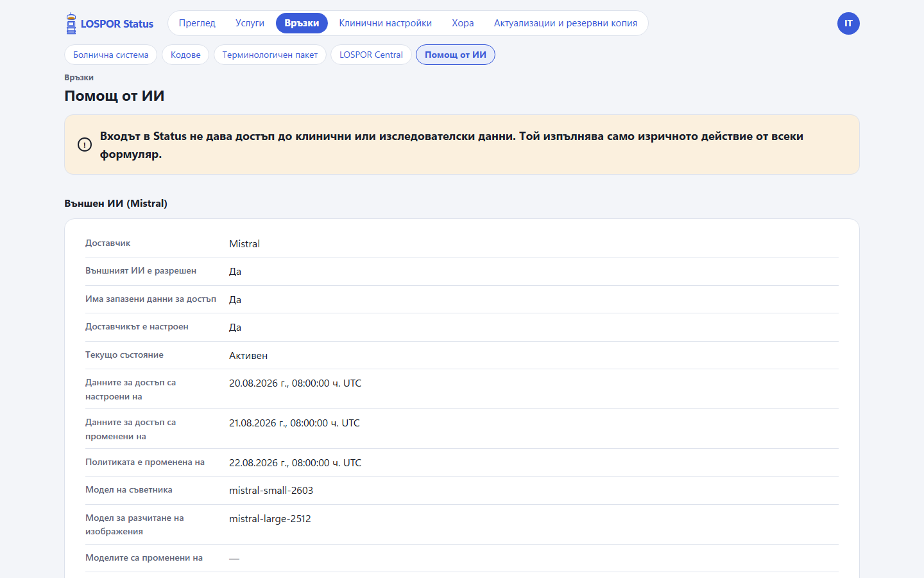Click the LOSPOR Status logo icon
The image size is (924, 578).
pos(71,24)
